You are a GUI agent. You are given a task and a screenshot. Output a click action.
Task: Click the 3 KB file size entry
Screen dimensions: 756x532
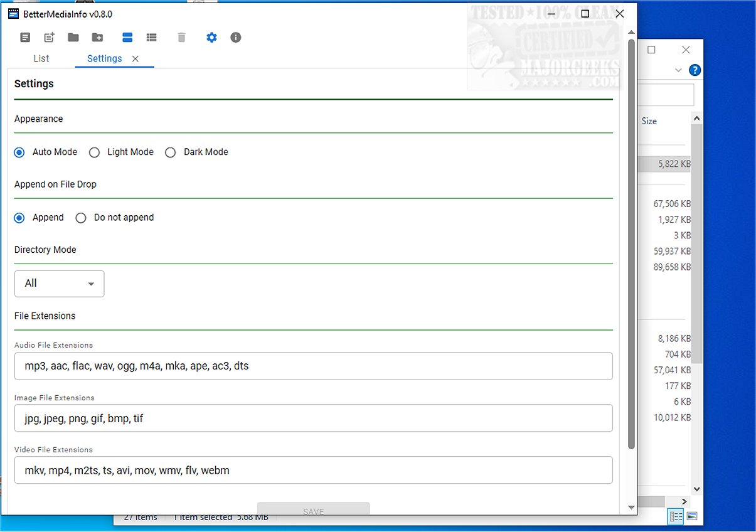682,235
